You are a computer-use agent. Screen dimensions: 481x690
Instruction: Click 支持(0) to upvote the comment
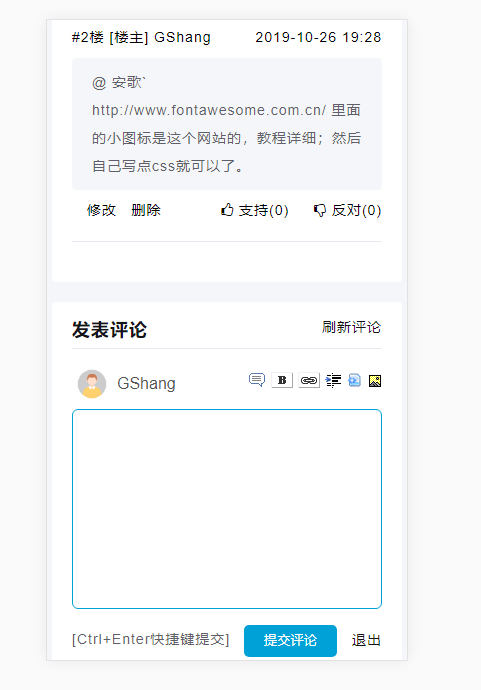point(264,210)
